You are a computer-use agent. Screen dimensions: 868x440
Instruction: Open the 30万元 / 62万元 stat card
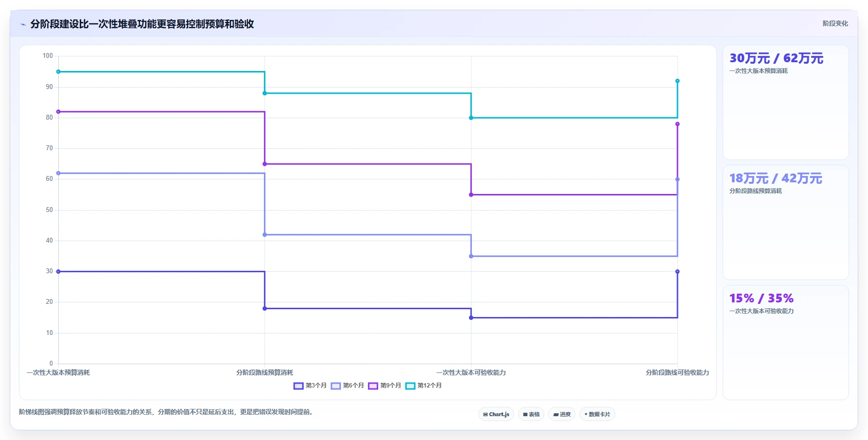786,103
